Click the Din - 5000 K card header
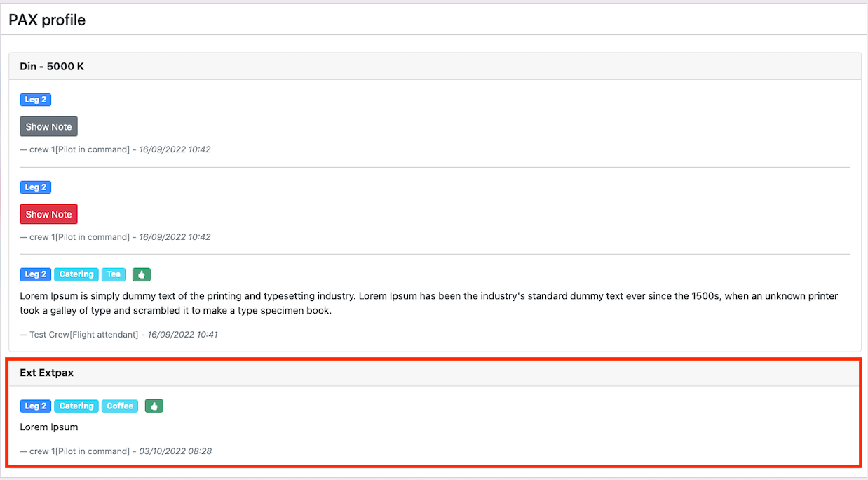868x480 pixels. coord(52,67)
